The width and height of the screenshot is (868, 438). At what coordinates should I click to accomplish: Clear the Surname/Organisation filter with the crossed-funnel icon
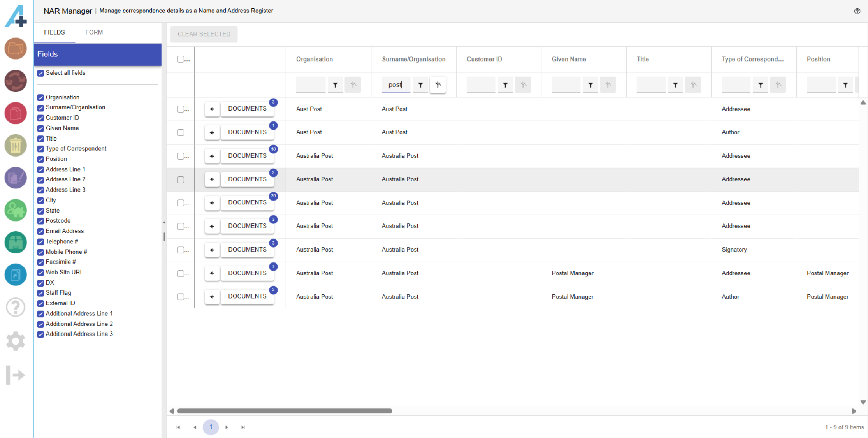438,85
